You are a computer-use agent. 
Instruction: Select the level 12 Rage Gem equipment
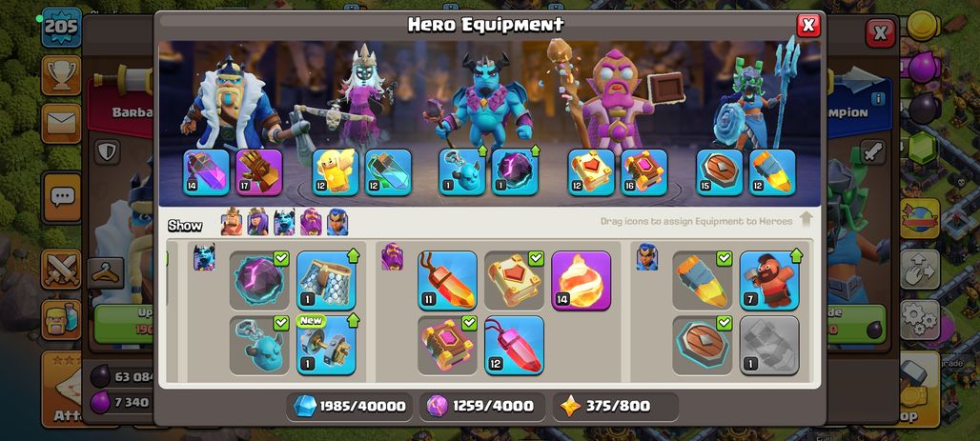(x=514, y=345)
